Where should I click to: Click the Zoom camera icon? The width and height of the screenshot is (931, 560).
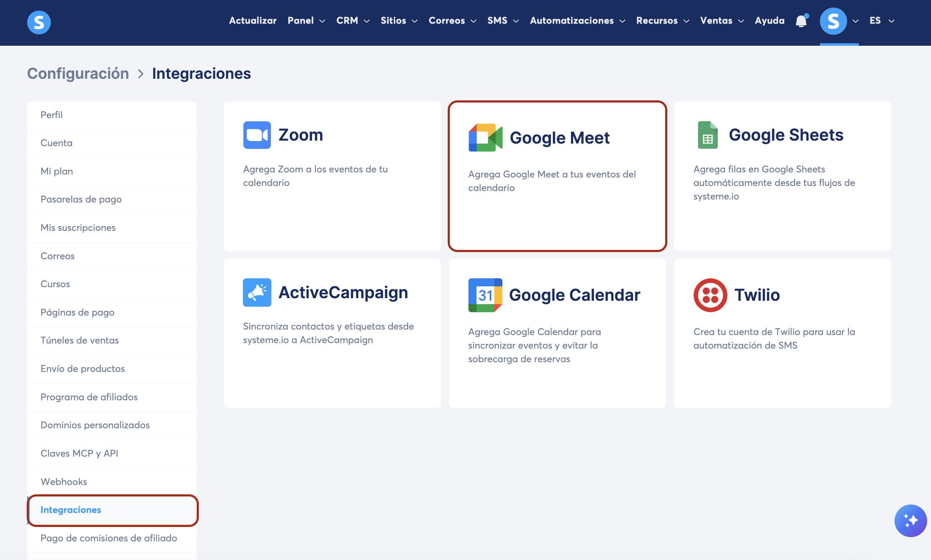tap(257, 135)
